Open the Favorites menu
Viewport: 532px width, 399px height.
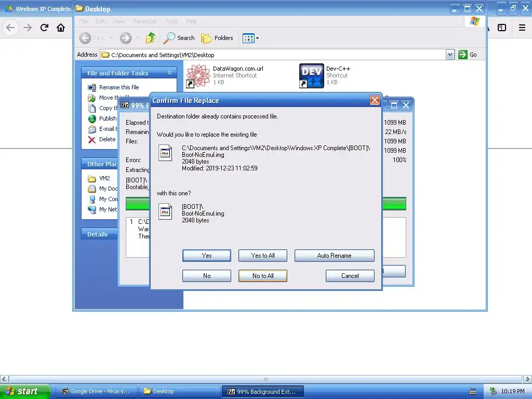[x=144, y=21]
